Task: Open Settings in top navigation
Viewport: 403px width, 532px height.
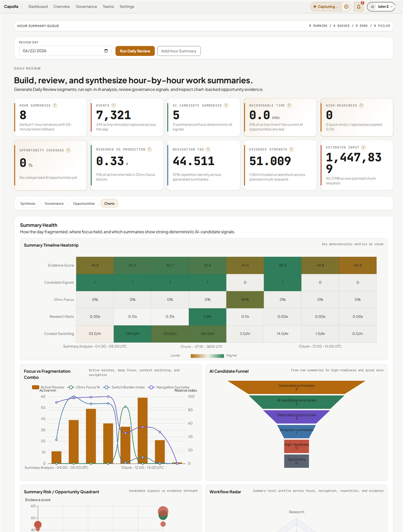Action: click(x=127, y=7)
